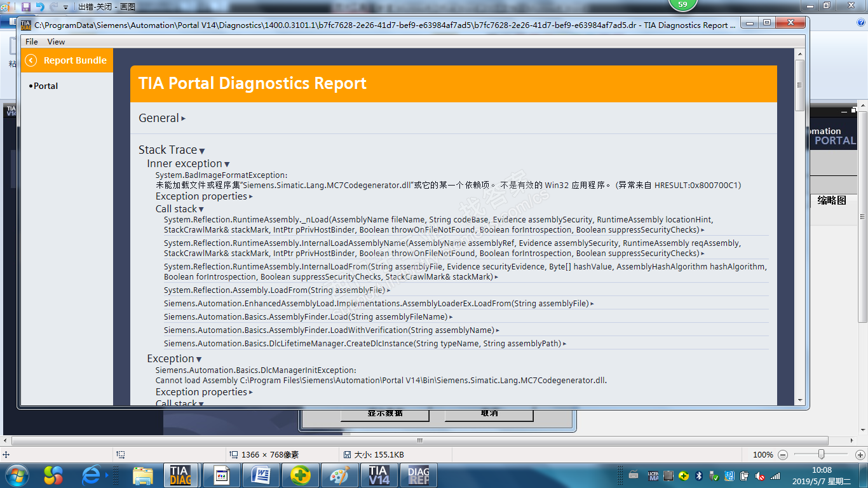The image size is (868, 488).
Task: Open the Windows Start menu
Action: (16, 475)
